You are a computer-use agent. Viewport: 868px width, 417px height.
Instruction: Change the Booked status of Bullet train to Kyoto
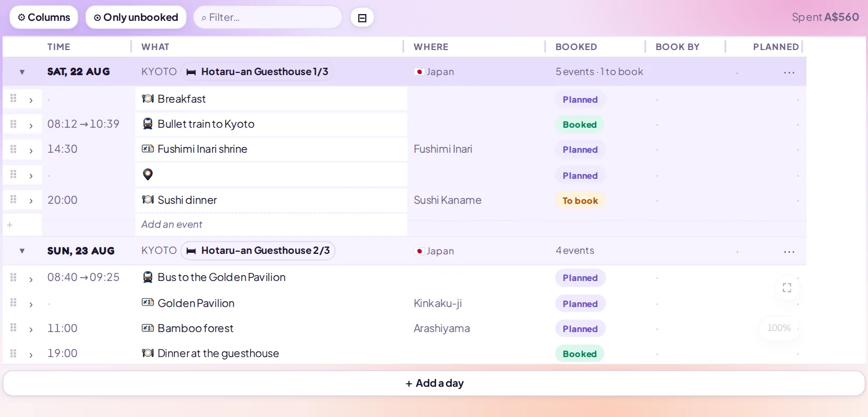coord(580,125)
